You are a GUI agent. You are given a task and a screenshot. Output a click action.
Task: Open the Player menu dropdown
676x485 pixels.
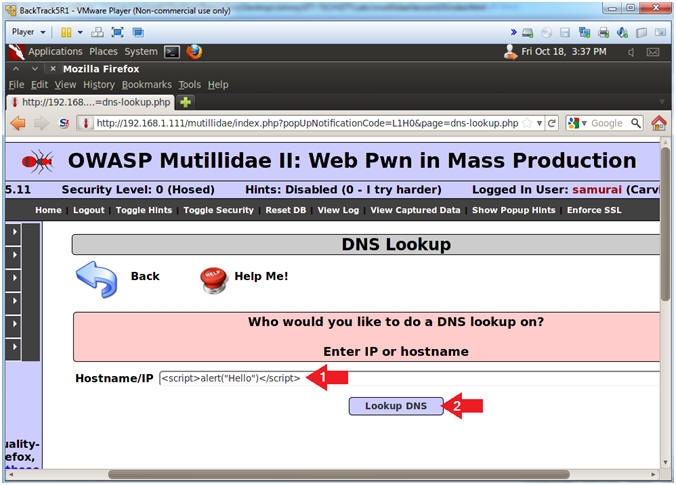click(28, 32)
